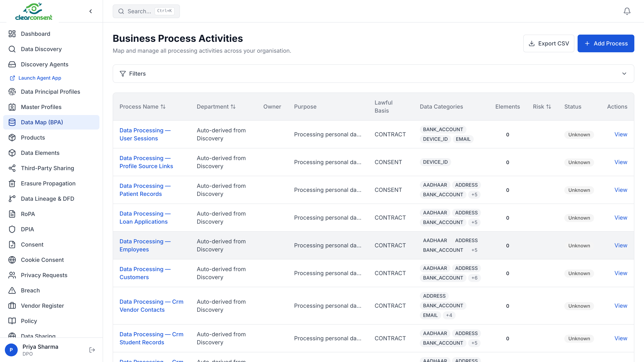View the Loan Applications process row
This screenshot has height=362, width=644.
620,217
